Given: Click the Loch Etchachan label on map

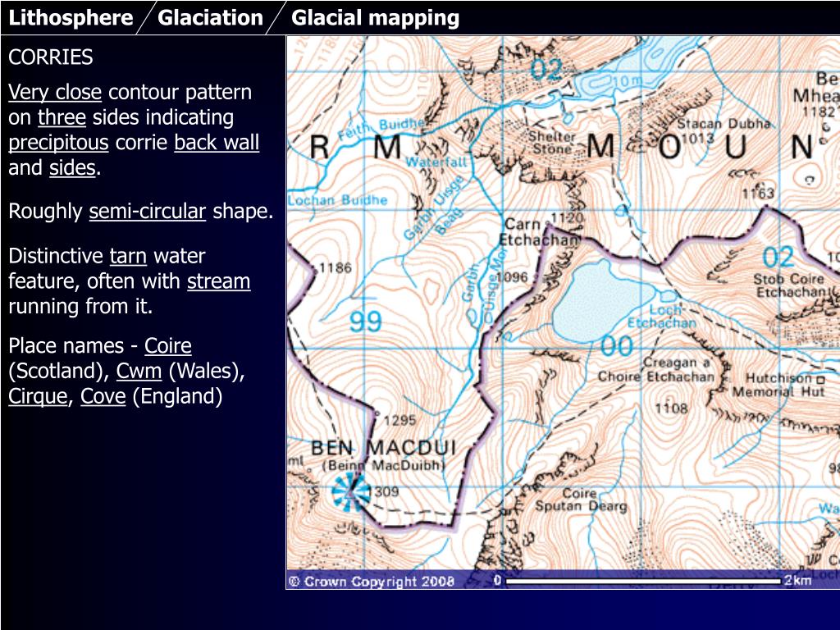Looking at the screenshot, I should pyautogui.click(x=662, y=316).
